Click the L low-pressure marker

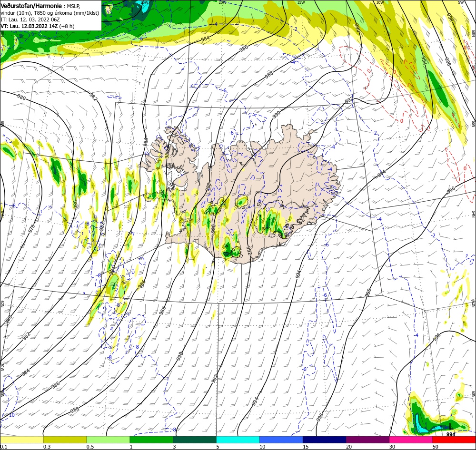451,427
